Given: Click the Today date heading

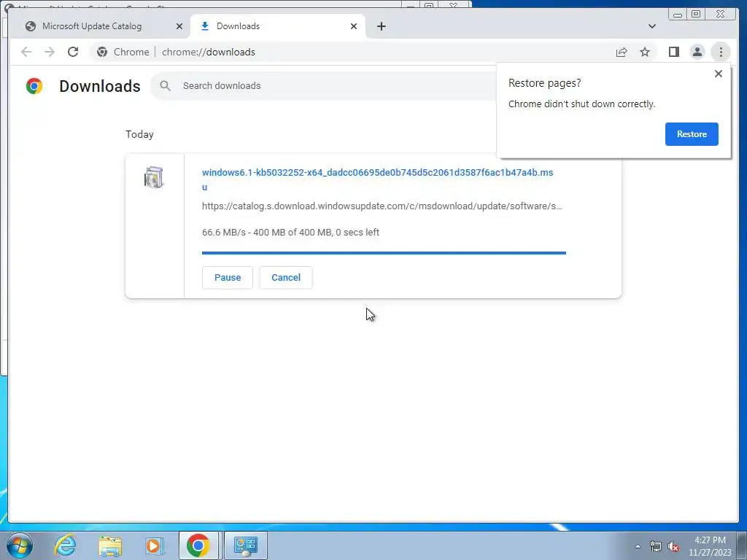Looking at the screenshot, I should coord(139,134).
